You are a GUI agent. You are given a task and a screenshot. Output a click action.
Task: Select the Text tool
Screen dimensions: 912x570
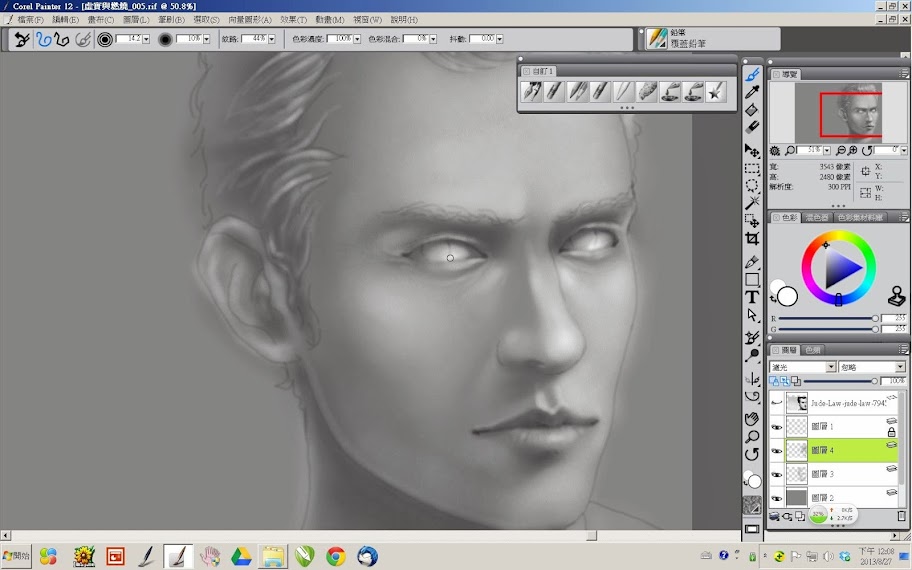[x=752, y=297]
